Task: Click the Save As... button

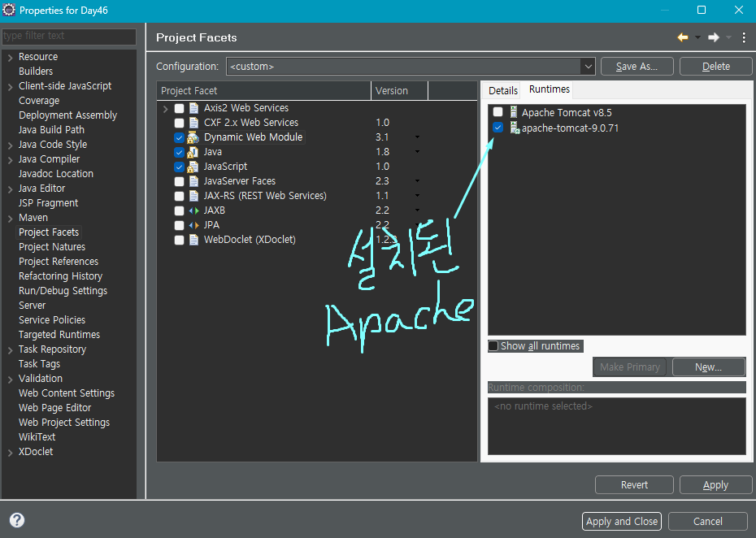Action: 637,67
